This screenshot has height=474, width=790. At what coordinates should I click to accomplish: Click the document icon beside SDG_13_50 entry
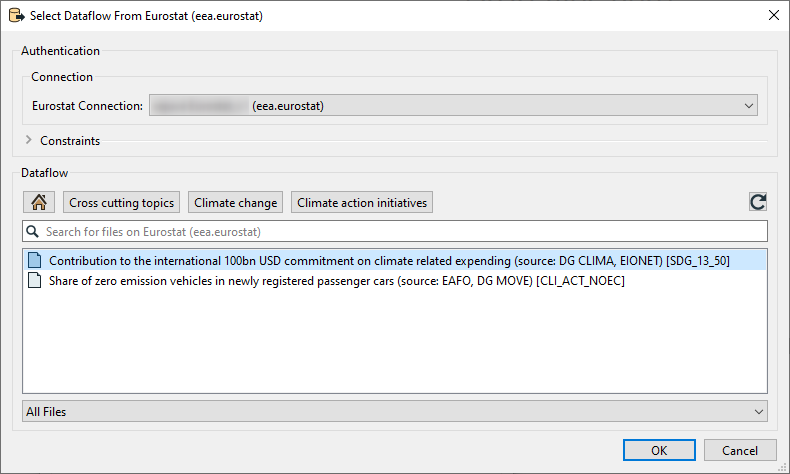pos(36,260)
